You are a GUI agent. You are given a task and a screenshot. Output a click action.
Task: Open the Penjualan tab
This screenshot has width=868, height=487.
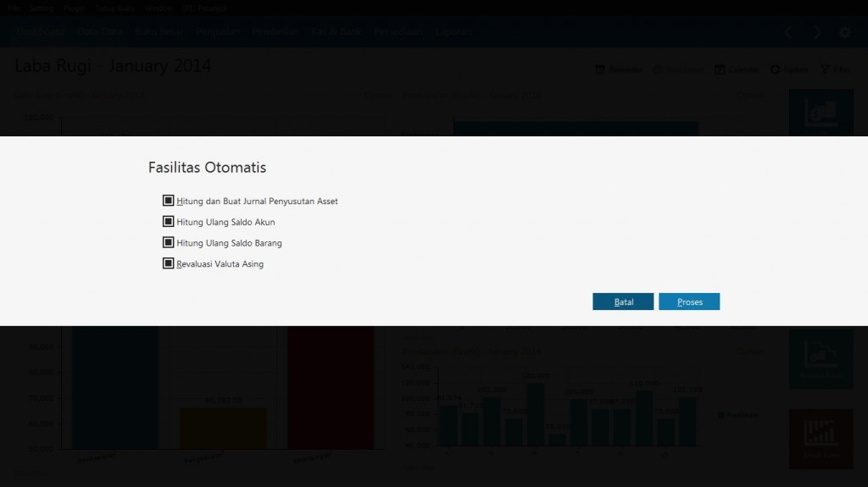tap(217, 31)
